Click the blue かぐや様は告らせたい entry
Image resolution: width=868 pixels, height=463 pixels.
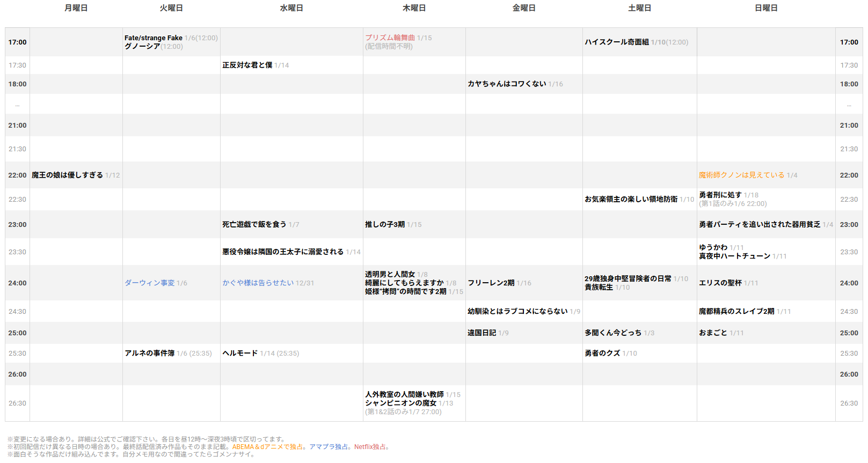tap(258, 283)
